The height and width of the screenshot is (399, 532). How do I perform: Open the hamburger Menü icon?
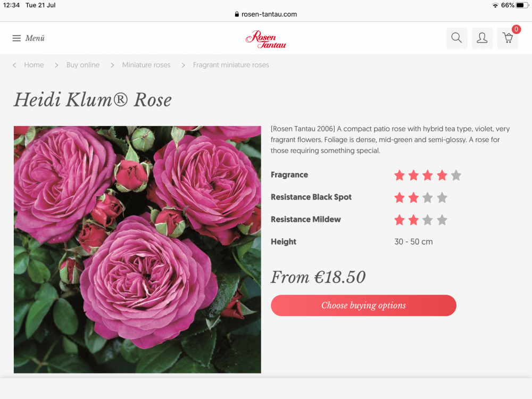click(x=16, y=38)
